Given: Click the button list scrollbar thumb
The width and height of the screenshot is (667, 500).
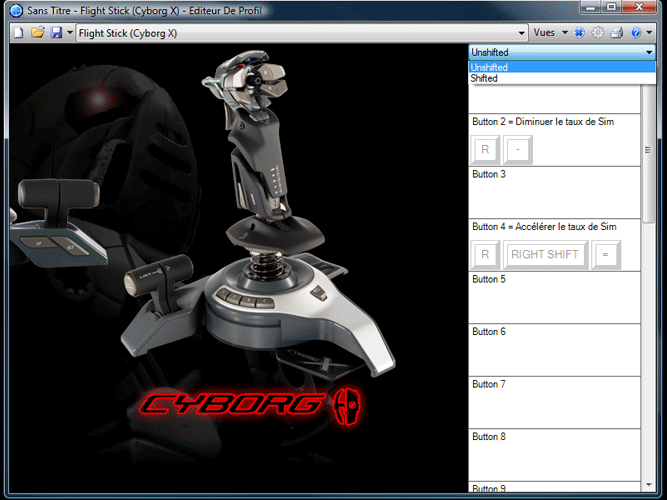Looking at the screenshot, I should 648,150.
